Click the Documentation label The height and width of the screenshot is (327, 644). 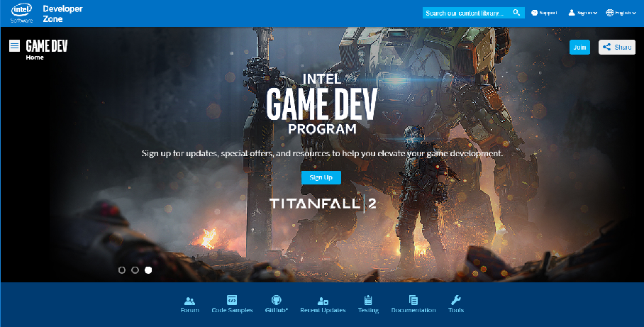(413, 310)
